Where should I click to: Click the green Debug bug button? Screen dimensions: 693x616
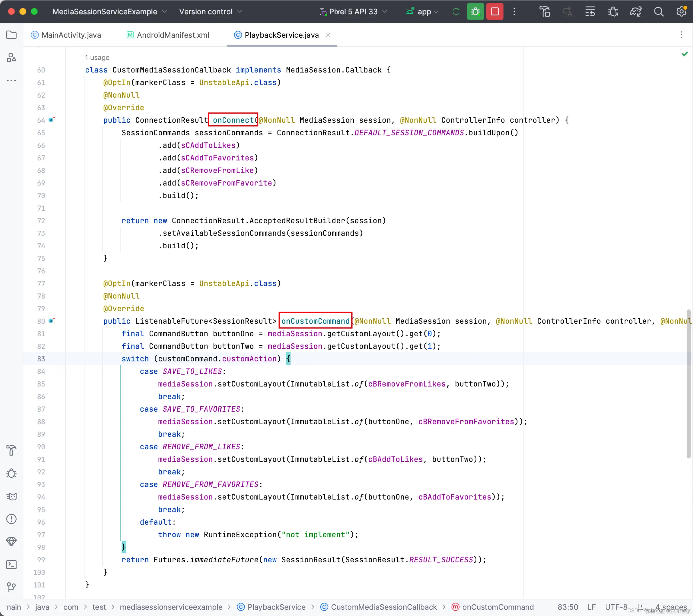pyautogui.click(x=475, y=11)
